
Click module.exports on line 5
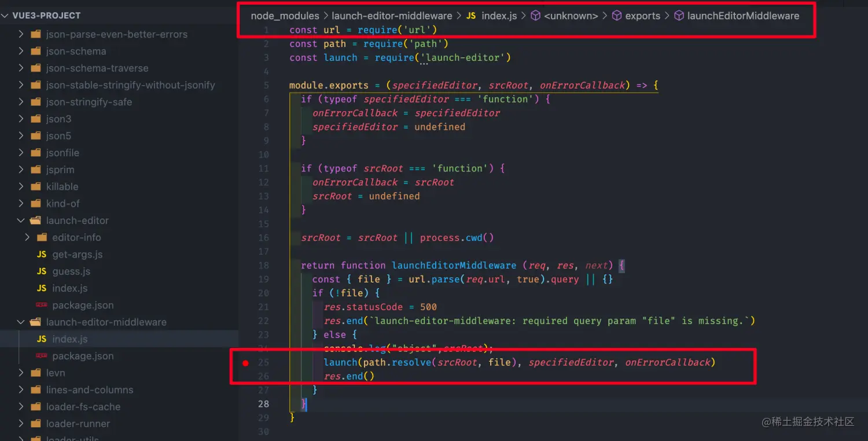point(329,86)
